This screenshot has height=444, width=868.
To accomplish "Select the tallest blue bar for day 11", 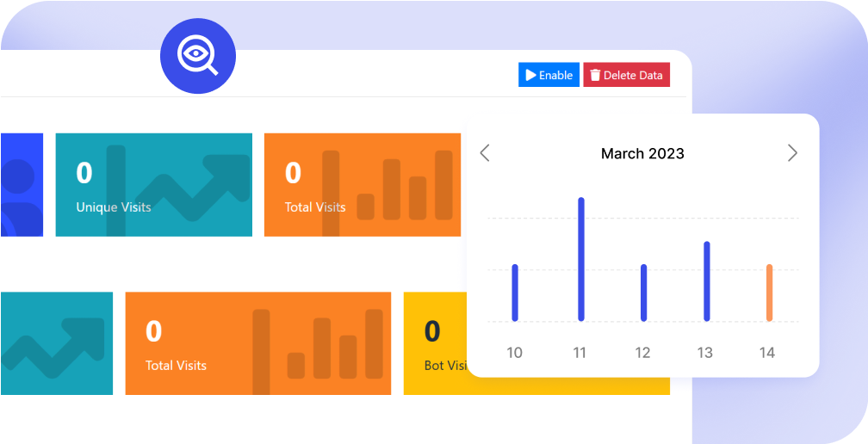I will tap(581, 259).
